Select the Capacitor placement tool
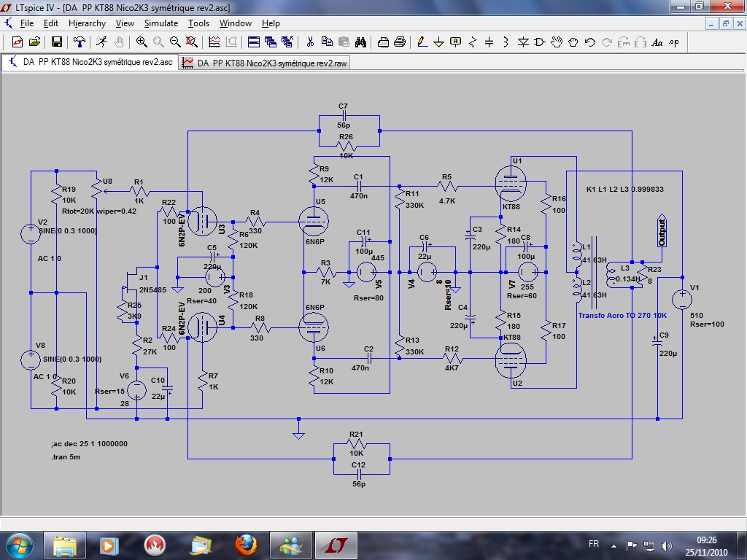 coord(489,42)
